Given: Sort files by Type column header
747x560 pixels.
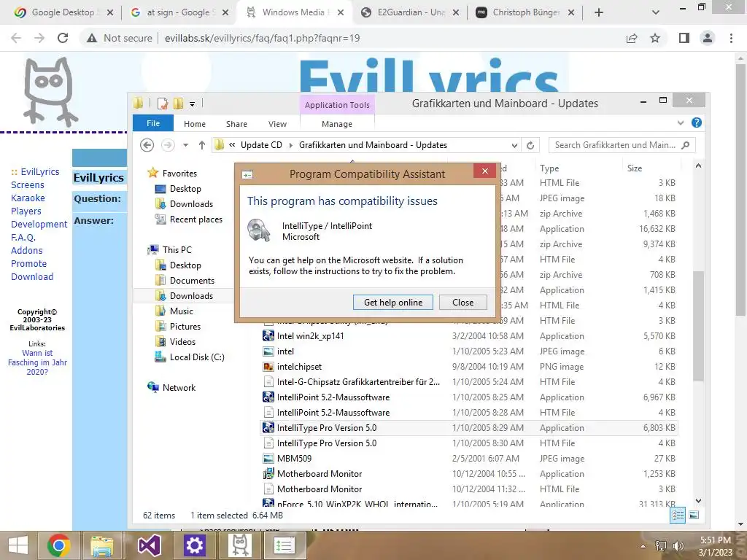Looking at the screenshot, I should pos(549,168).
